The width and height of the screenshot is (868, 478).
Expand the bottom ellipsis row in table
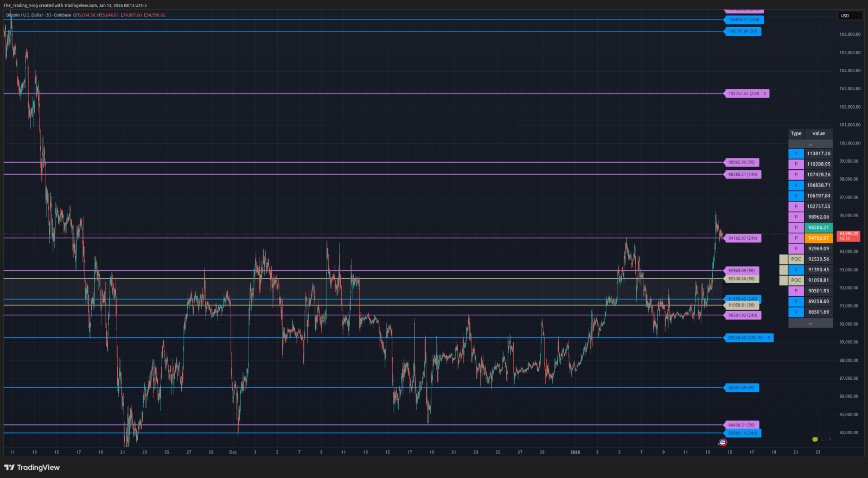[810, 323]
